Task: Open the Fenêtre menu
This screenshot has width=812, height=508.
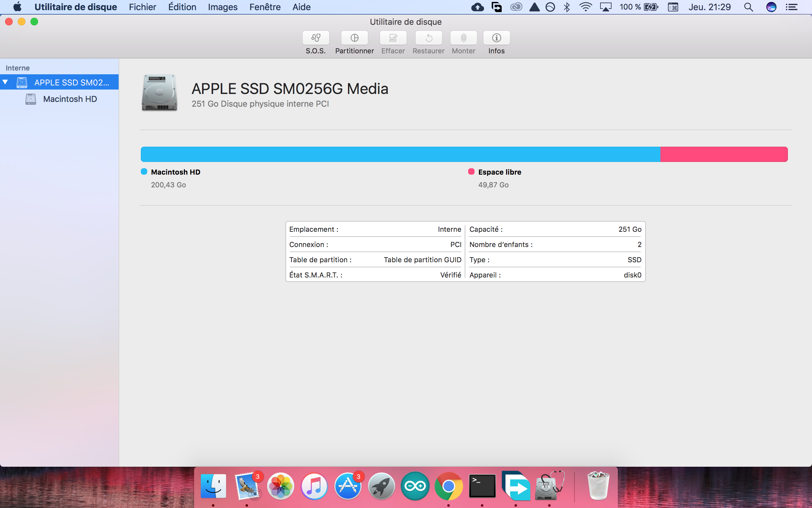Action: pos(265,7)
